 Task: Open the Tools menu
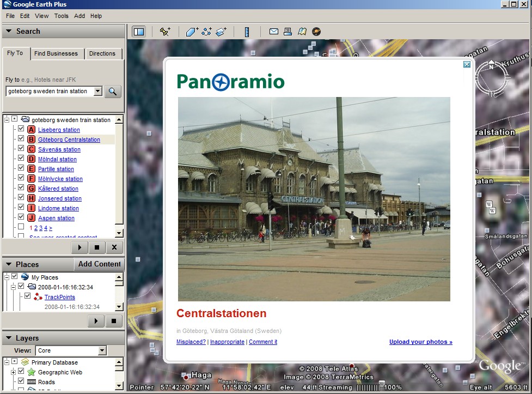(x=61, y=16)
